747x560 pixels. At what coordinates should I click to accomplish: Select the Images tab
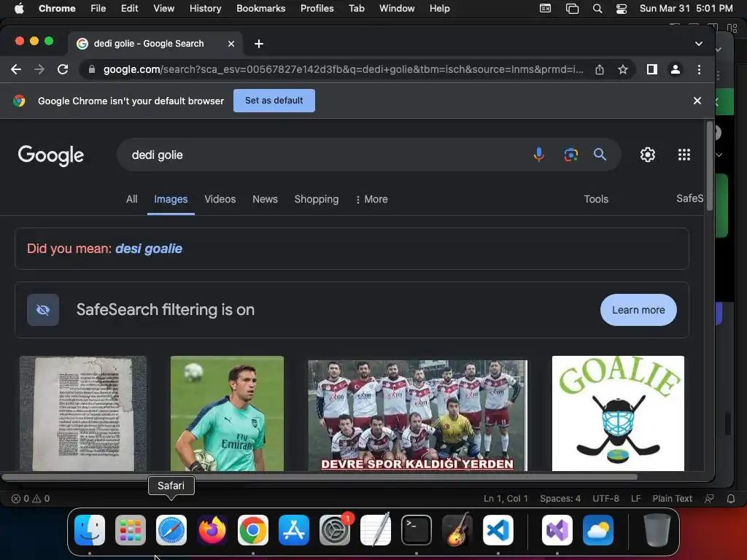pos(171,199)
